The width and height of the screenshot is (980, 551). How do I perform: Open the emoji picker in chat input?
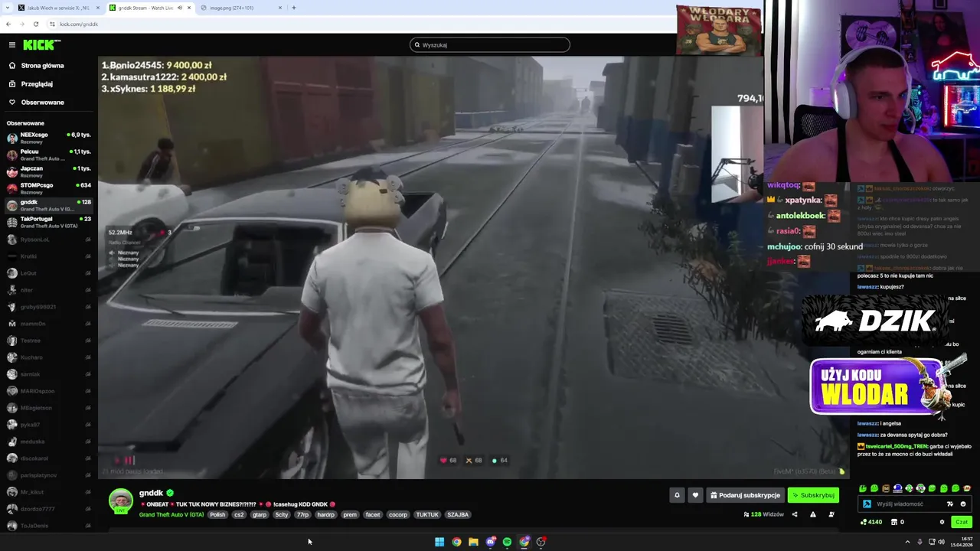click(963, 504)
